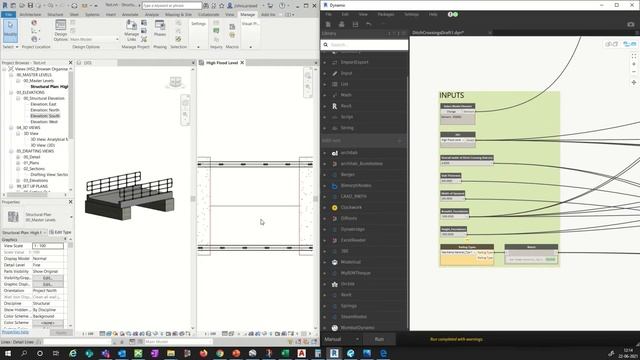Close the Project Browser panel

point(70,63)
